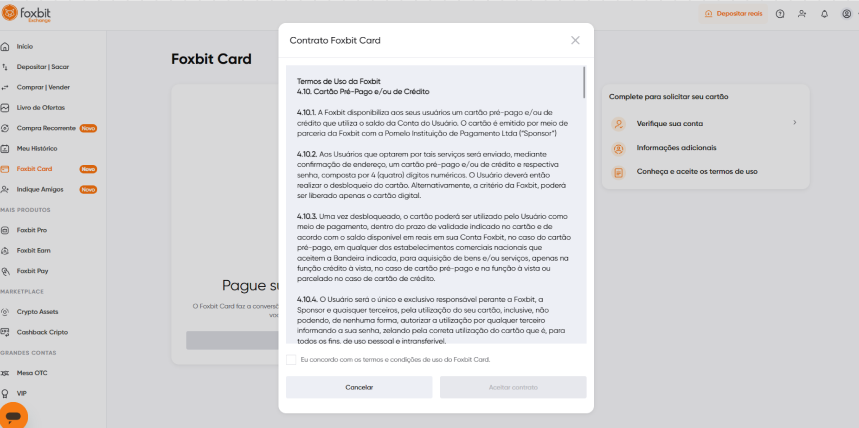Click the VIP icon in sidebar
Image resolution: width=859 pixels, height=428 pixels.
5,393
